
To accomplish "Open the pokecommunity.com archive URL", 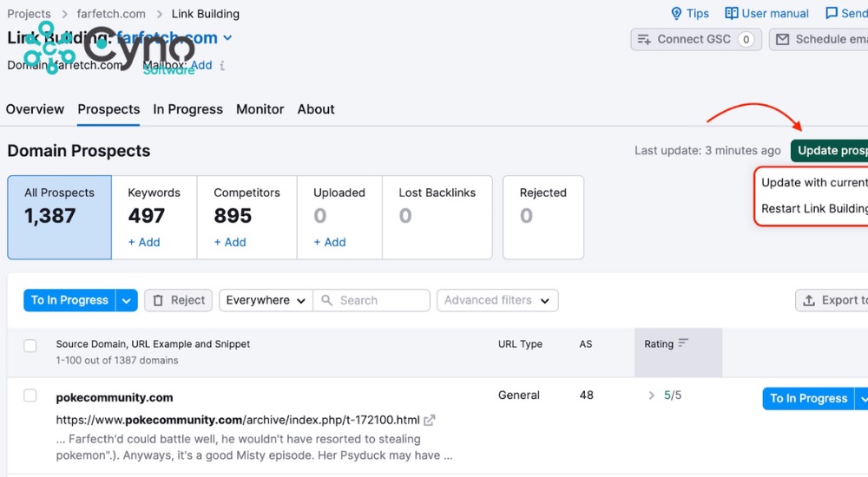I will point(238,420).
